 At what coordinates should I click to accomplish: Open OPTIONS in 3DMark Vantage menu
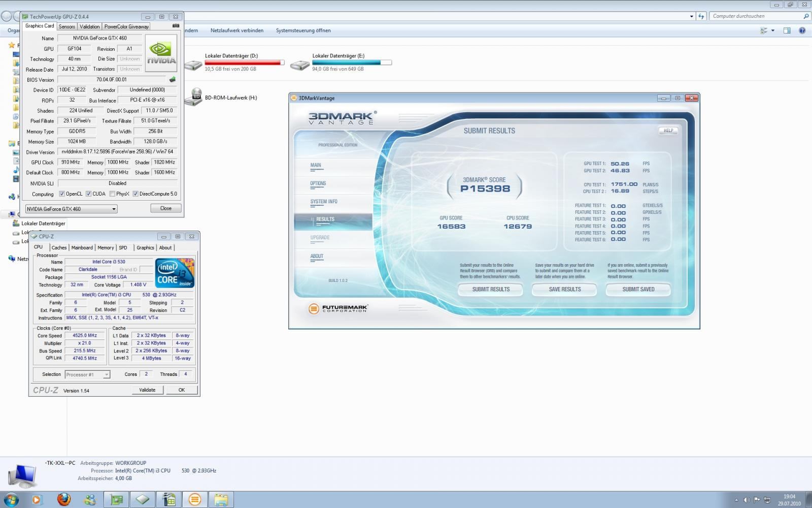(x=318, y=183)
